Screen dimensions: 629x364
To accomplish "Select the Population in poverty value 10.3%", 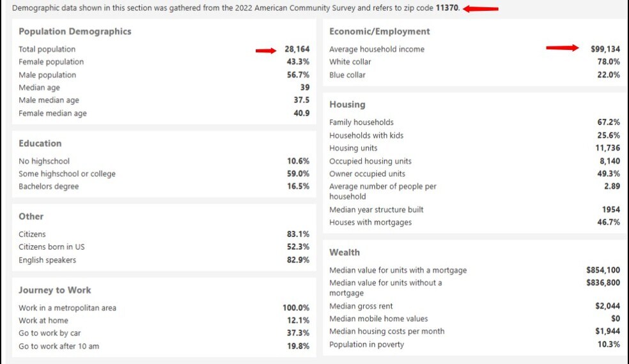I will 609,344.
